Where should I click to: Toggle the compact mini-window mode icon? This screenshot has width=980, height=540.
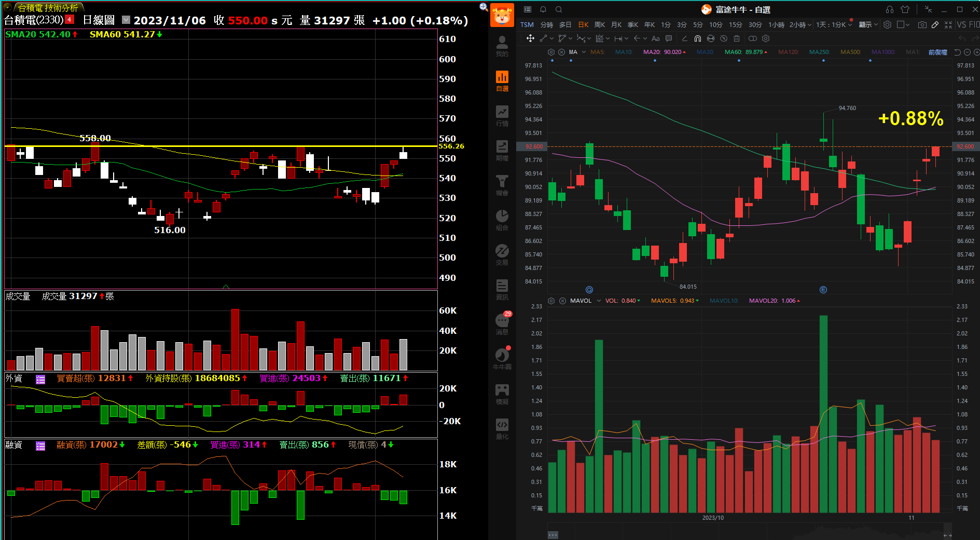point(928,9)
